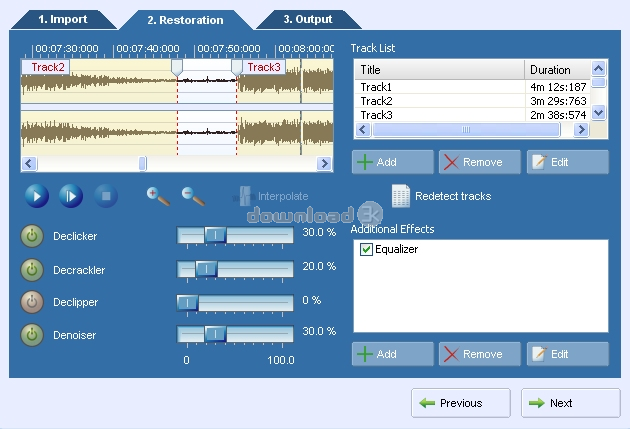Click the track list scroll right arrow
This screenshot has height=429, width=630.
pos(581,130)
